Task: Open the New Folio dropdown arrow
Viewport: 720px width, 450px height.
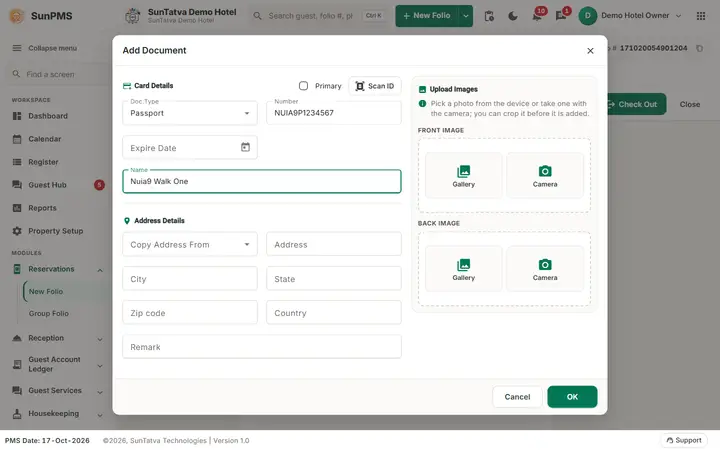Action: click(x=466, y=16)
